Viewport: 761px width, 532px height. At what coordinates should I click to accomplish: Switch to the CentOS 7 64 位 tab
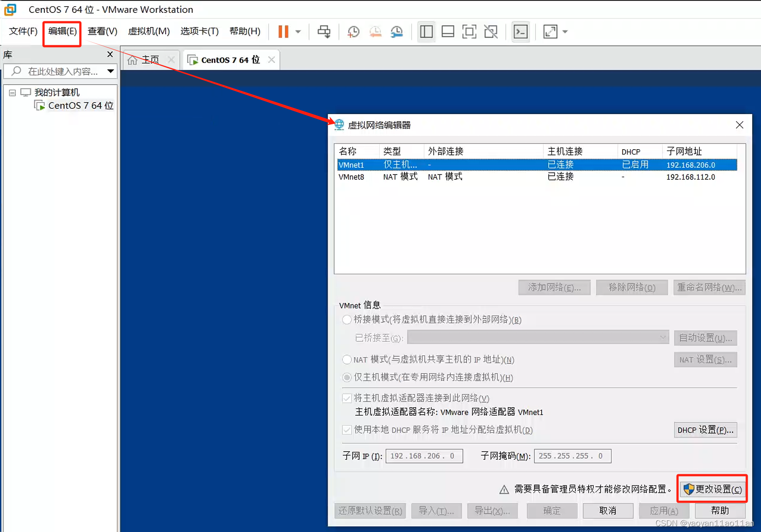point(230,60)
